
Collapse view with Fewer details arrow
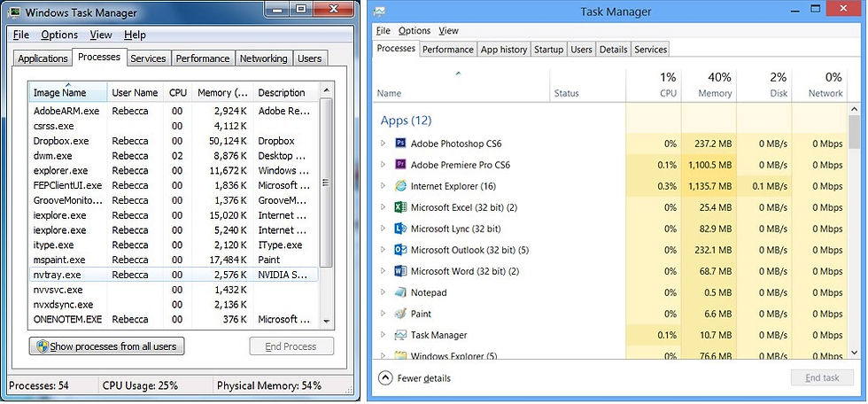click(384, 378)
